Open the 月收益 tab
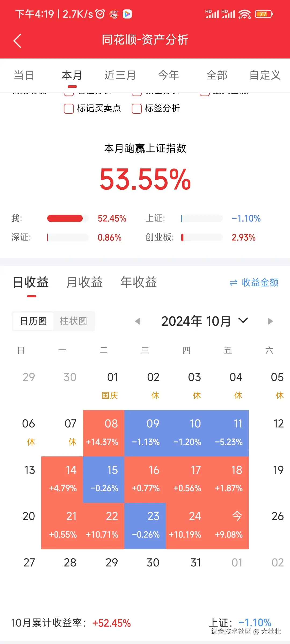Image resolution: width=290 pixels, height=644 pixels. 84,282
